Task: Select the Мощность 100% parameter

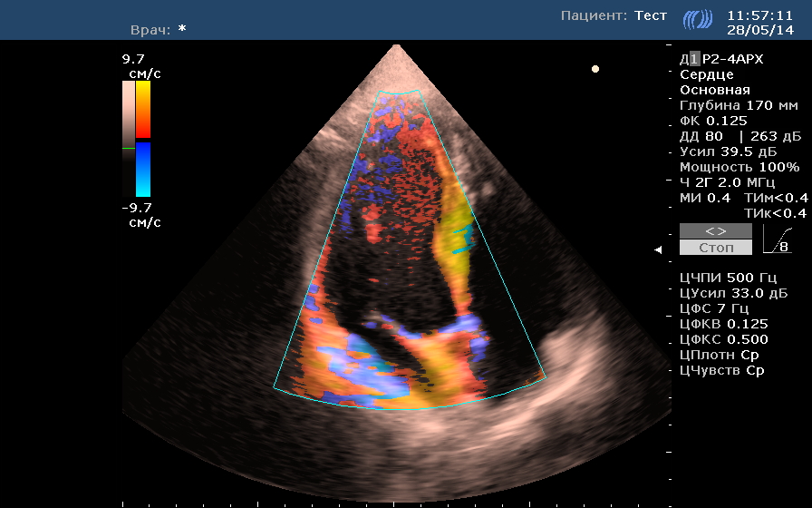Action: click(x=739, y=167)
